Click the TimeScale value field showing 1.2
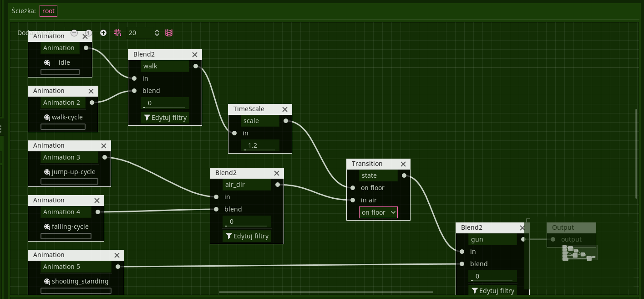This screenshot has width=644, height=299. pyautogui.click(x=260, y=145)
